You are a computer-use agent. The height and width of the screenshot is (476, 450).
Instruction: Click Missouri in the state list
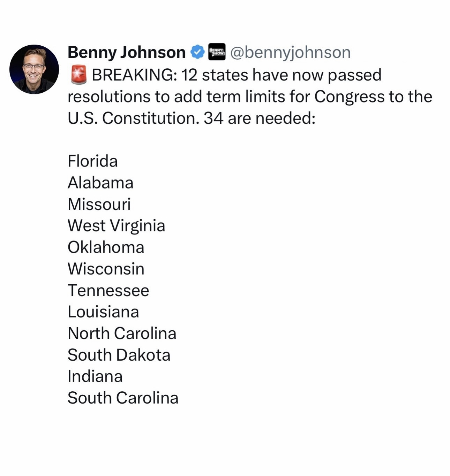99,204
